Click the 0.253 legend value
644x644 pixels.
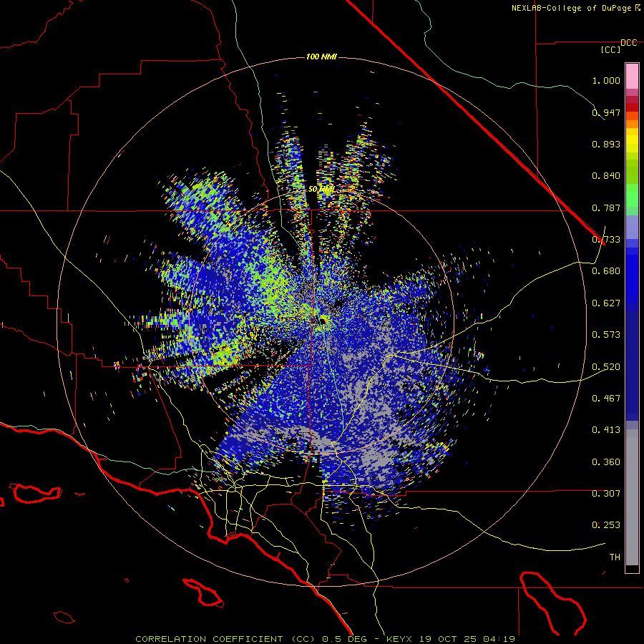click(606, 525)
